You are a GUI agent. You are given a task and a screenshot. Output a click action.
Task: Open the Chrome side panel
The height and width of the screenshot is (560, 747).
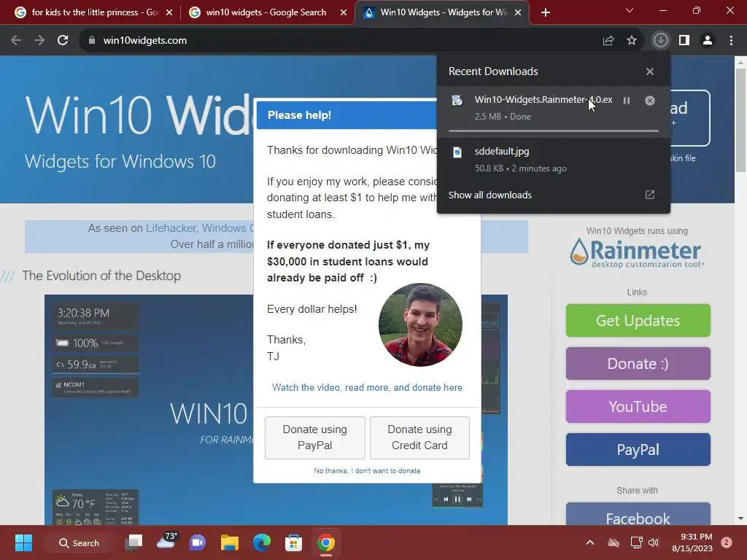coord(684,41)
